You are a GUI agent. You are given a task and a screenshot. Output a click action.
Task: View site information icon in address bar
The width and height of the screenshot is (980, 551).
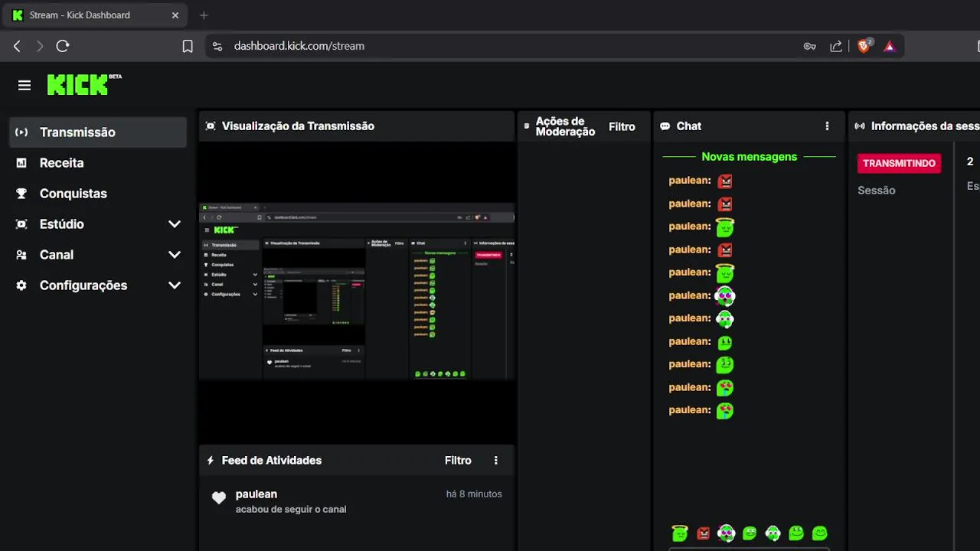click(217, 46)
